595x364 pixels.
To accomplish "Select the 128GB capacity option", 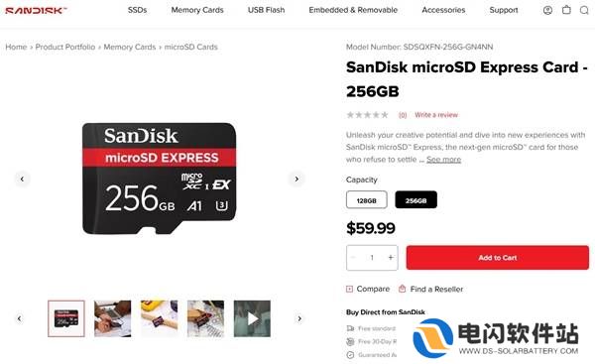I will pos(367,200).
